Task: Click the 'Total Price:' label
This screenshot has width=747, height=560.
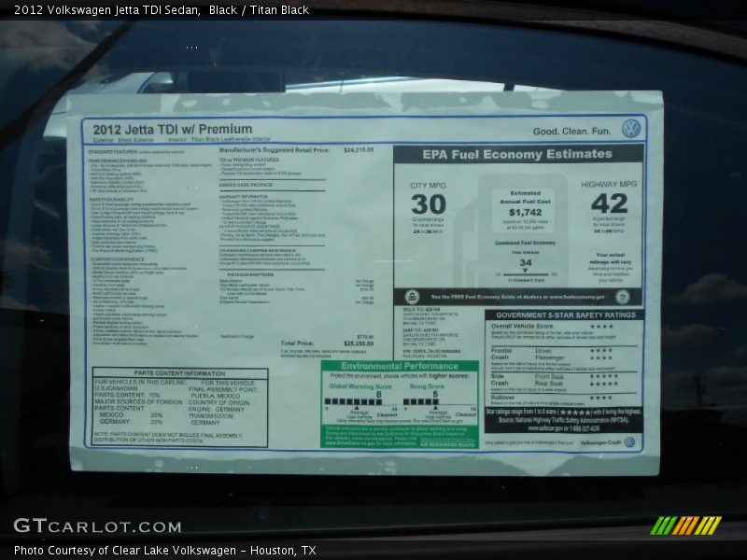Action: (x=297, y=343)
